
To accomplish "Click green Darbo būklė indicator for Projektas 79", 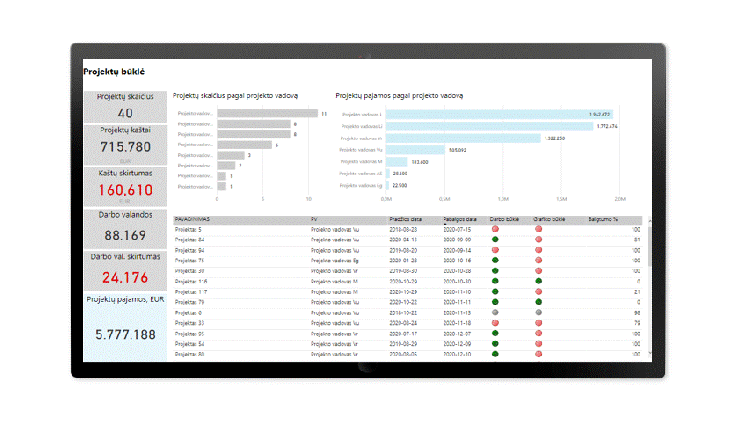I will [x=494, y=302].
